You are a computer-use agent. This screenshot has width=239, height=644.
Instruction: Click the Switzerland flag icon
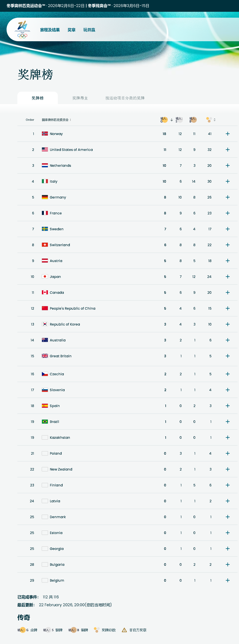pyautogui.click(x=45, y=245)
